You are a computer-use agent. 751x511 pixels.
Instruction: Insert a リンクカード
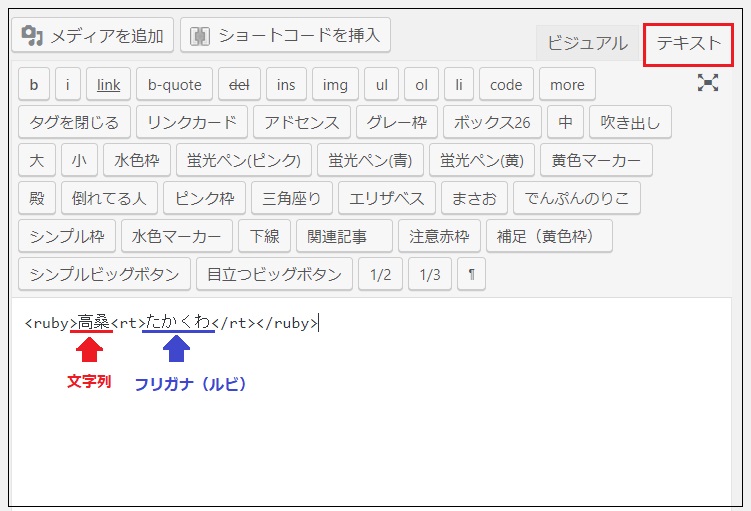[x=192, y=122]
